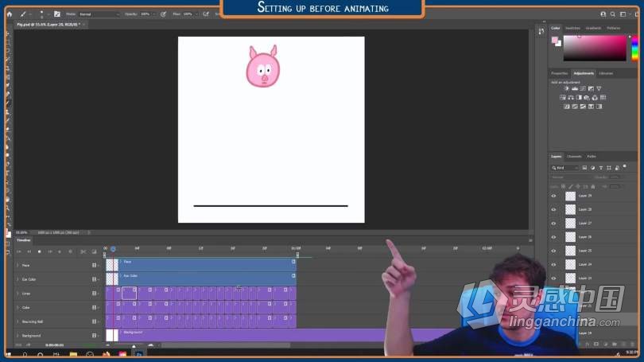
Task: Mute timeline audio playback
Action: tap(60, 251)
